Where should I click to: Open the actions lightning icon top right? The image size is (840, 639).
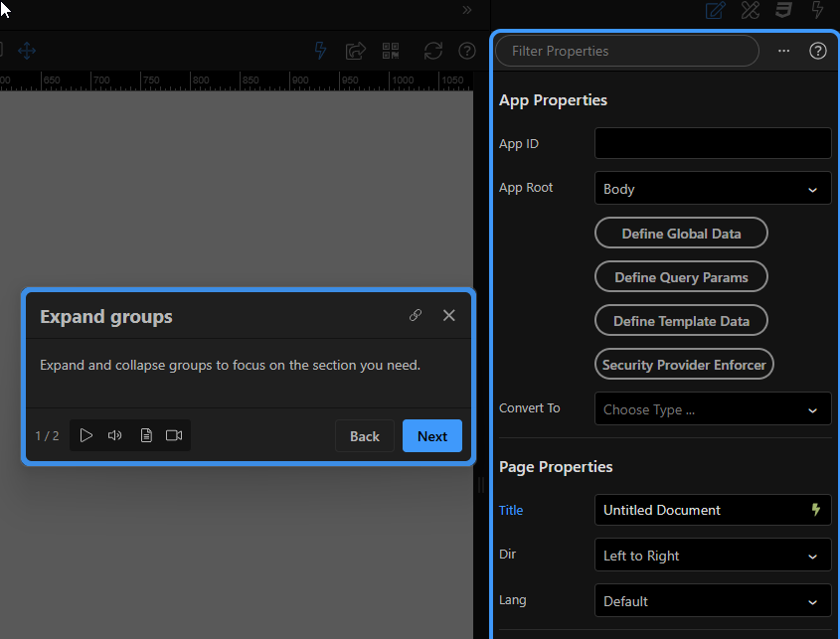tap(817, 10)
